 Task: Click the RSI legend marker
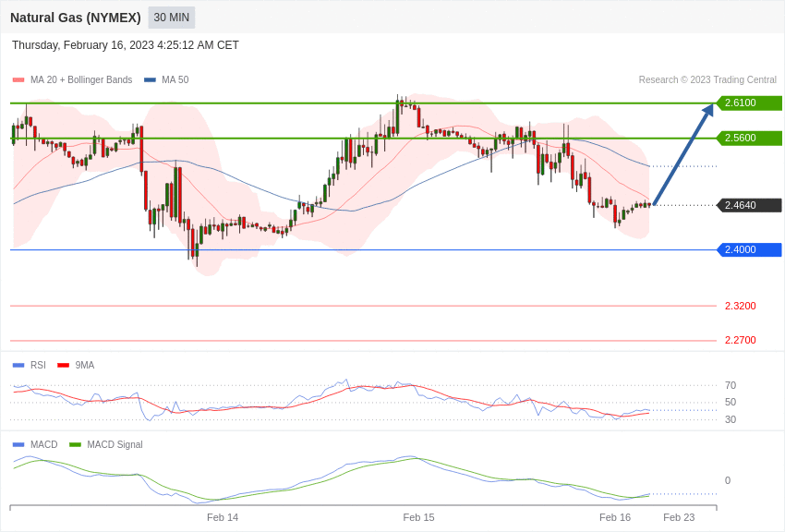pos(18,366)
